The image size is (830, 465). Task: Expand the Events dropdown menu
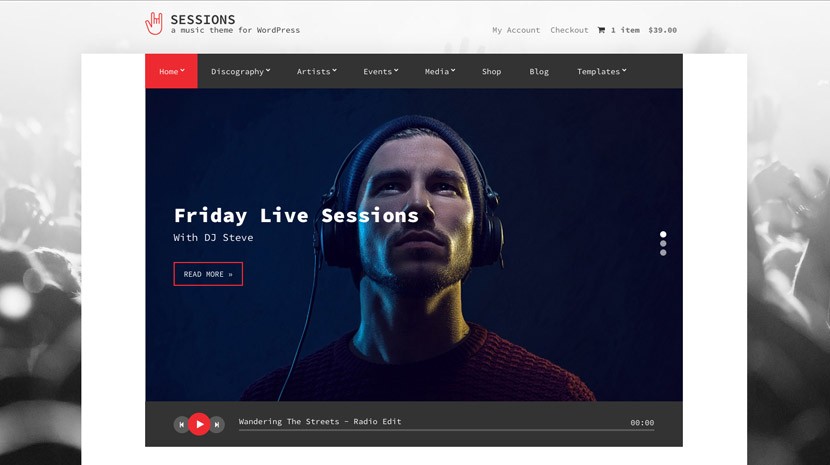(x=381, y=71)
